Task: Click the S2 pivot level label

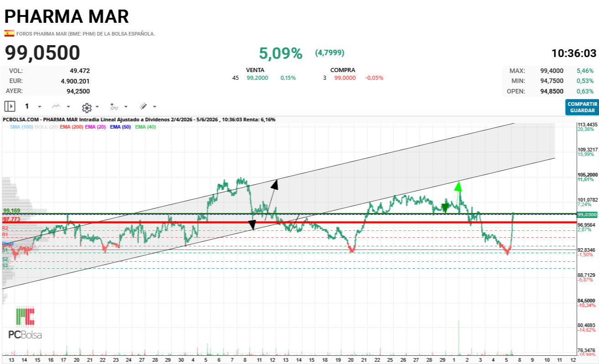Action: tap(5, 259)
